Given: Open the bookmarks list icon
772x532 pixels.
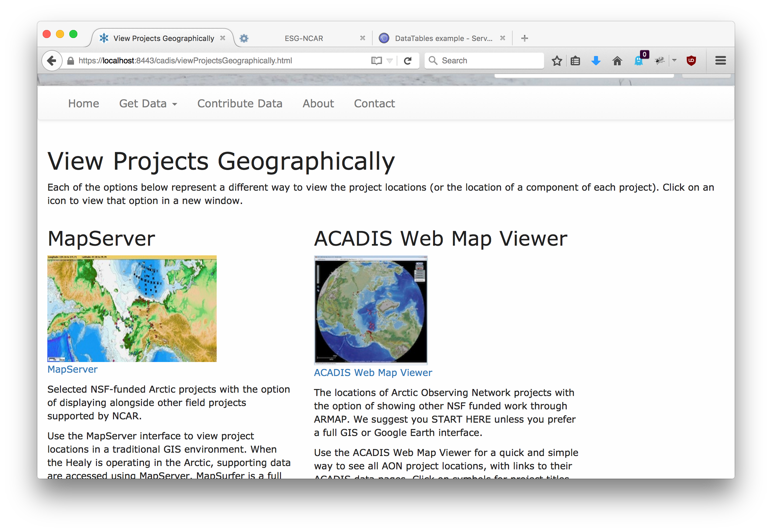Looking at the screenshot, I should click(x=575, y=61).
